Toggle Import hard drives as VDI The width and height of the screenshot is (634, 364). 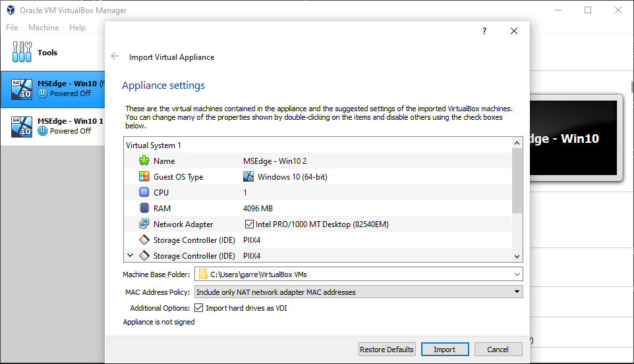[x=198, y=308]
